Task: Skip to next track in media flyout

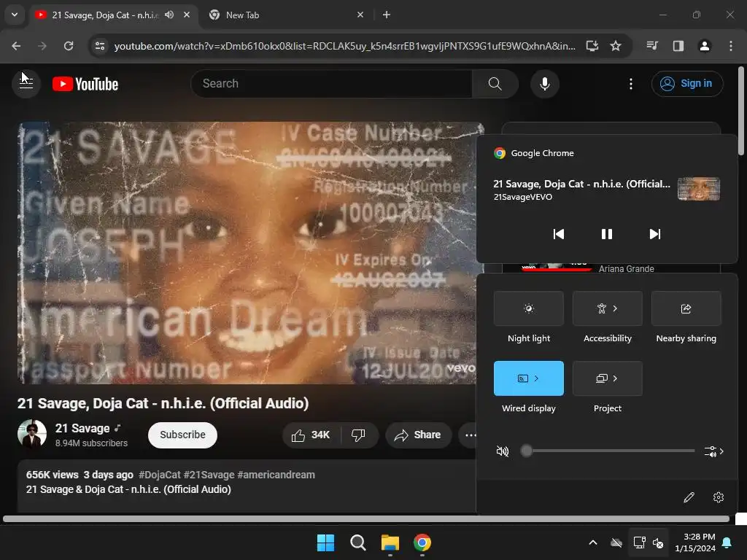Action: (655, 234)
